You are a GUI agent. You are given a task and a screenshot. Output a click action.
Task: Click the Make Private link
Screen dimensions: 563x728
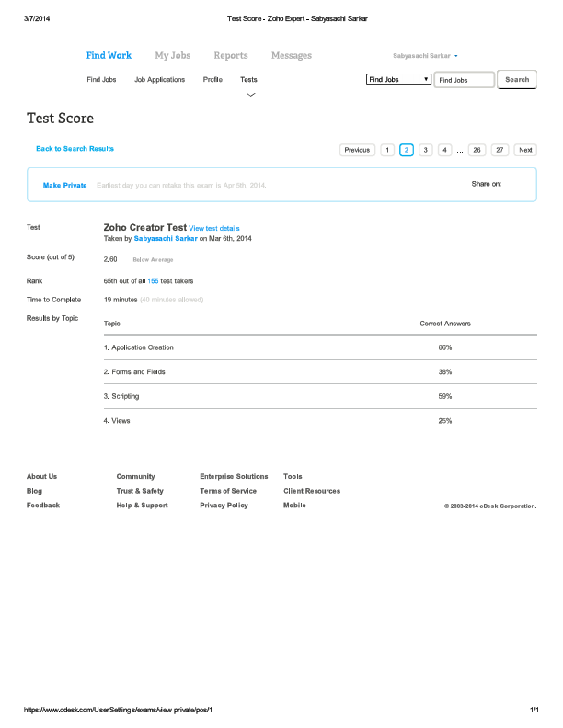click(x=65, y=186)
